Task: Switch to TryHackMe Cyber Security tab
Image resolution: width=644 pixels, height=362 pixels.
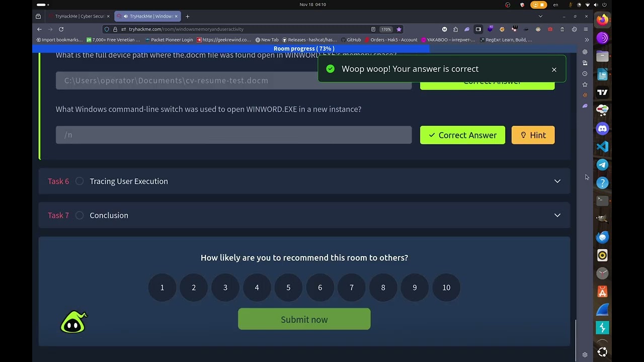Action: 79,16
